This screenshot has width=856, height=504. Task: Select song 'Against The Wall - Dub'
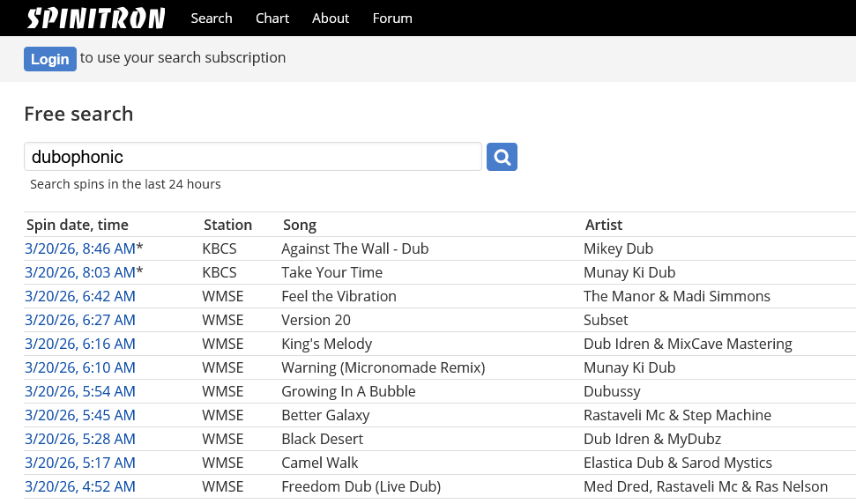click(x=355, y=248)
